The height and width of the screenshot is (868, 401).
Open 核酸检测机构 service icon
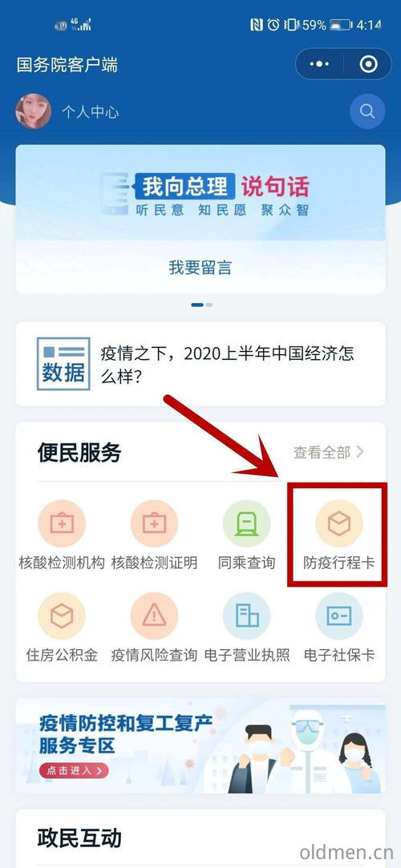[x=62, y=523]
